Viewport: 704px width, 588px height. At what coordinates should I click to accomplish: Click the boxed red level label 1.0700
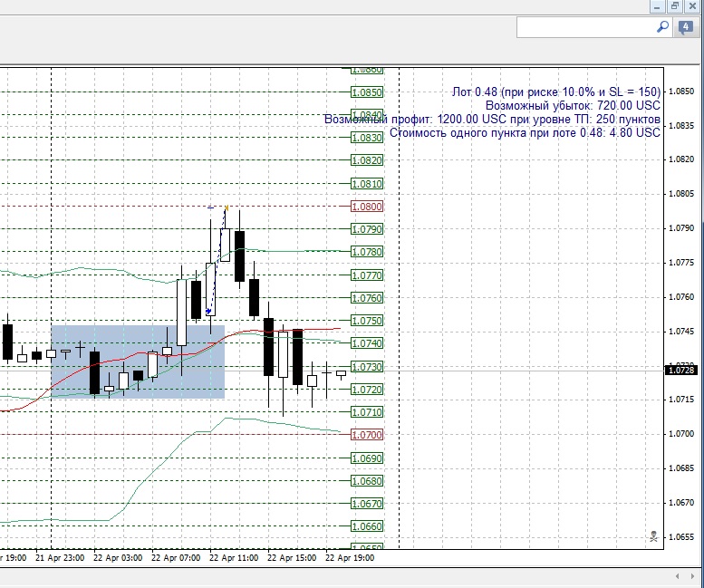pyautogui.click(x=367, y=435)
